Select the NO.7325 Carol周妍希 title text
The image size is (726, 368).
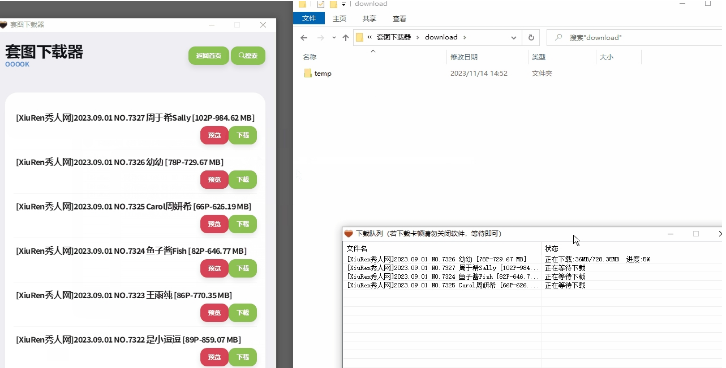coord(133,206)
